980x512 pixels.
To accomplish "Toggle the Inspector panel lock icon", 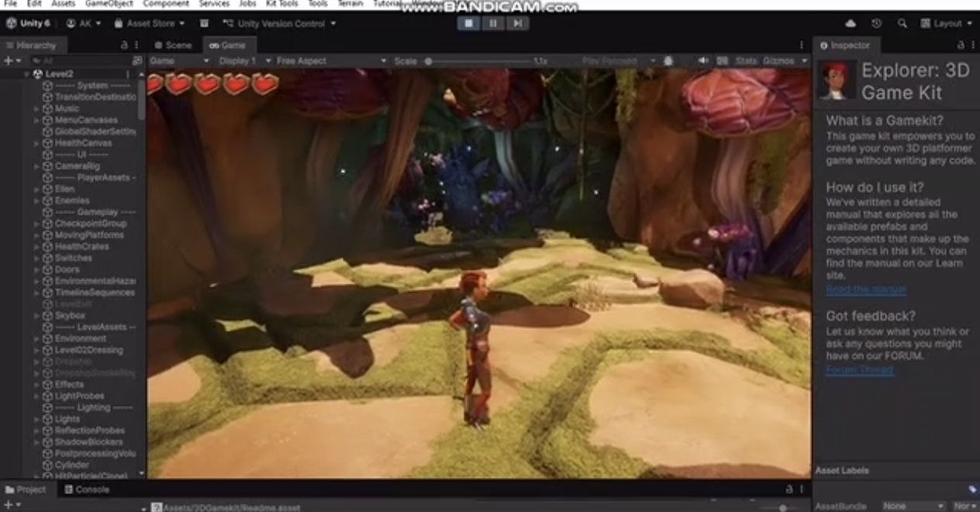I will pos(961,46).
